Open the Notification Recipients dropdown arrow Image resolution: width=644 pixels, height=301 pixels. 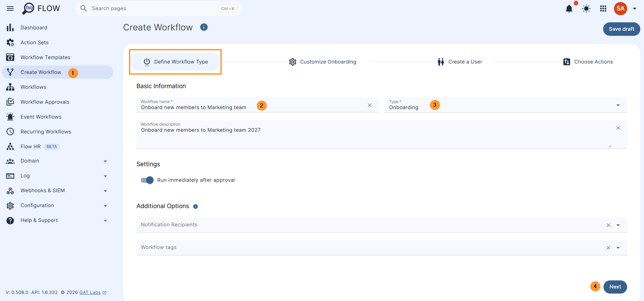click(x=618, y=225)
